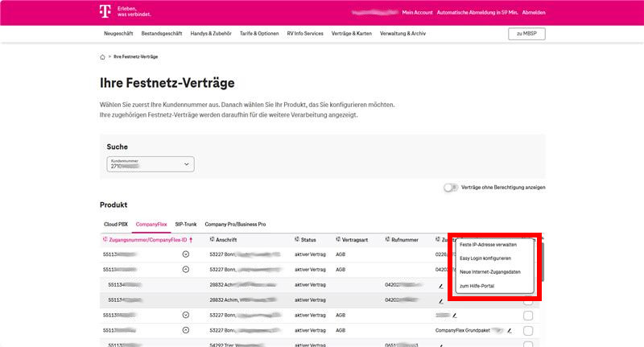Click the red ascending sort arrow
Screen dimensions: 644x347
pyautogui.click(x=191, y=240)
